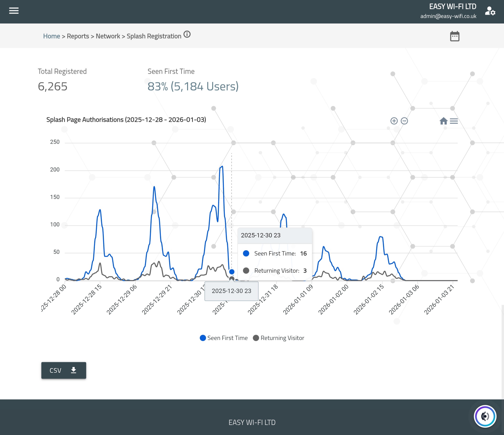Open the chart export menu icon
This screenshot has height=435, width=504.
click(454, 121)
